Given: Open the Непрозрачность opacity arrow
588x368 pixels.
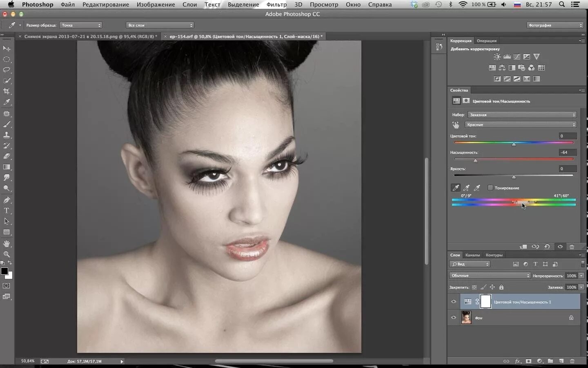Looking at the screenshot, I should coord(581,276).
